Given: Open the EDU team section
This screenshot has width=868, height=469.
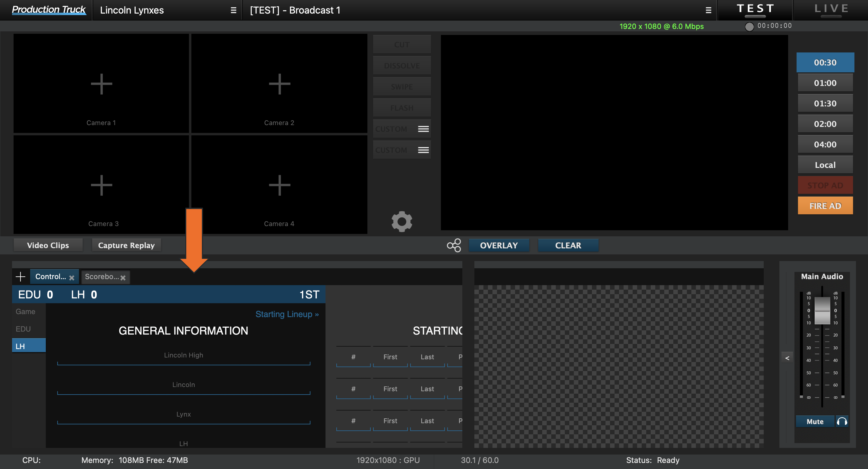Looking at the screenshot, I should click(x=23, y=329).
